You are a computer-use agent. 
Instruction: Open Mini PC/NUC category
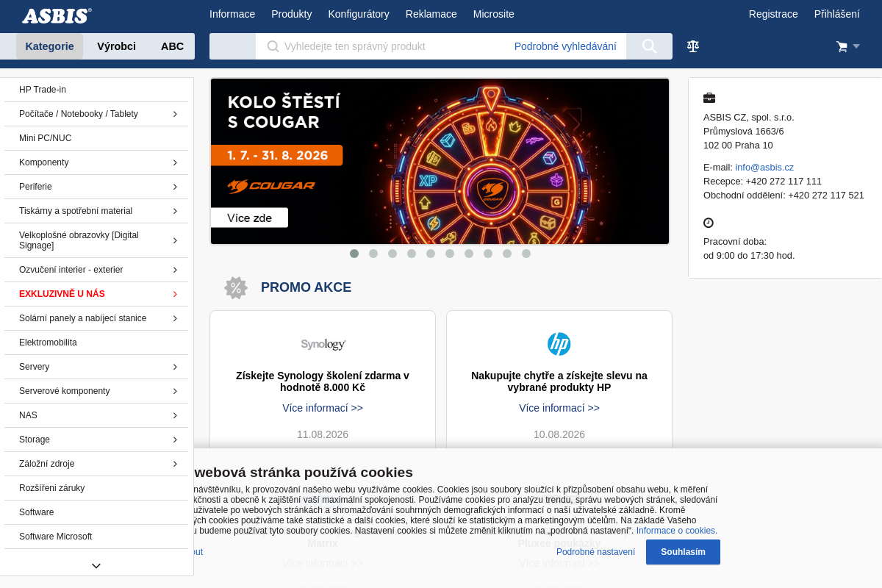coord(96,138)
